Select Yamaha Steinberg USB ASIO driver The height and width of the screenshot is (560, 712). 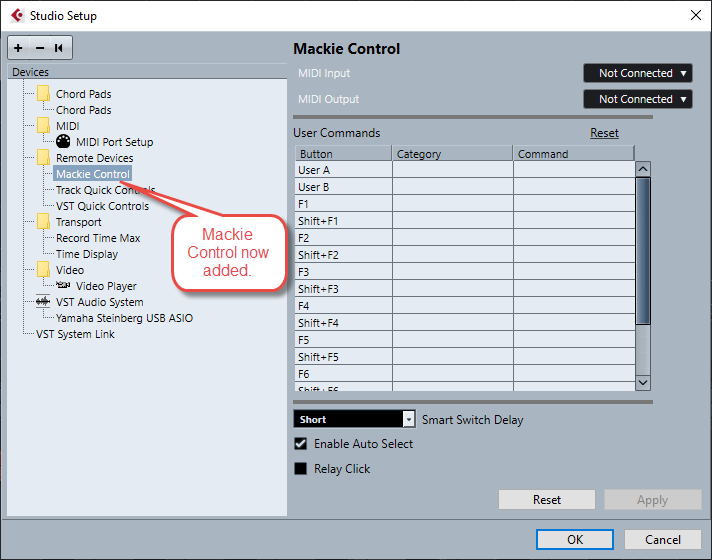(x=124, y=318)
